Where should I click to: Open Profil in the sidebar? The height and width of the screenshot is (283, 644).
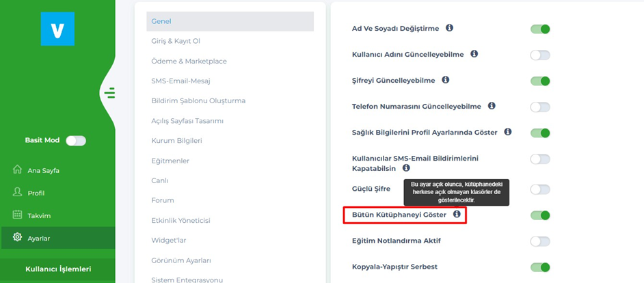36,193
